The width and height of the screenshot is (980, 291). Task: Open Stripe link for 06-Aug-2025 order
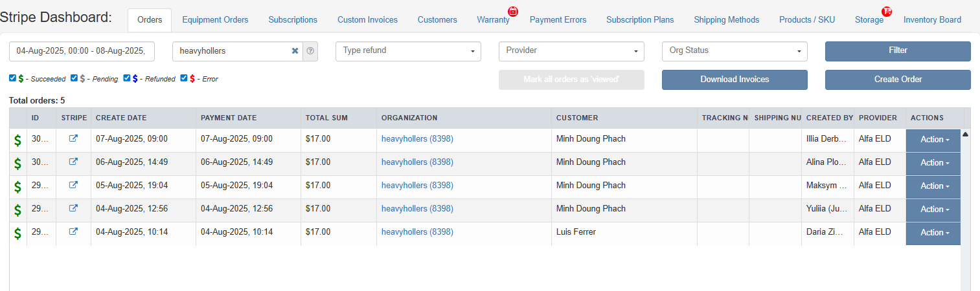tap(73, 162)
